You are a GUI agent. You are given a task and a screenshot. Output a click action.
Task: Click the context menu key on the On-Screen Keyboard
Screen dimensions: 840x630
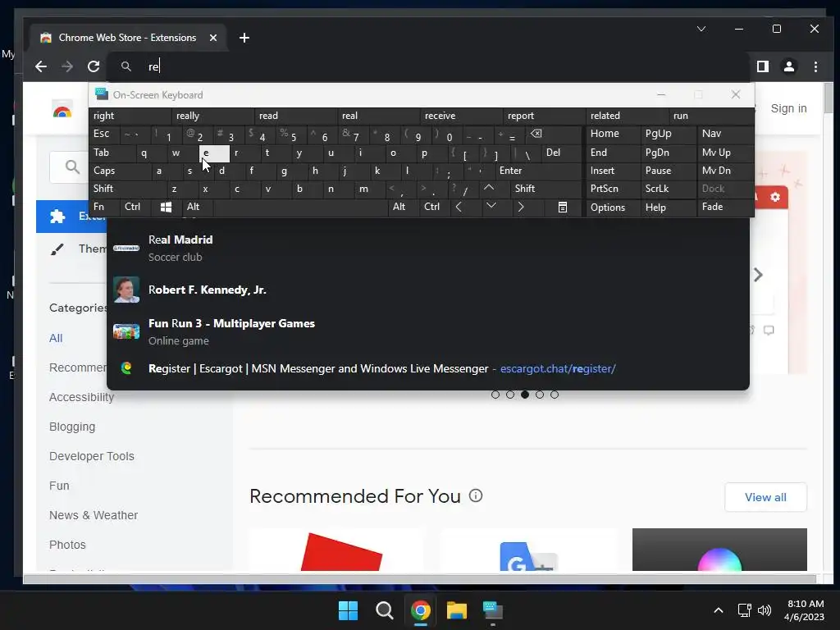(x=563, y=207)
